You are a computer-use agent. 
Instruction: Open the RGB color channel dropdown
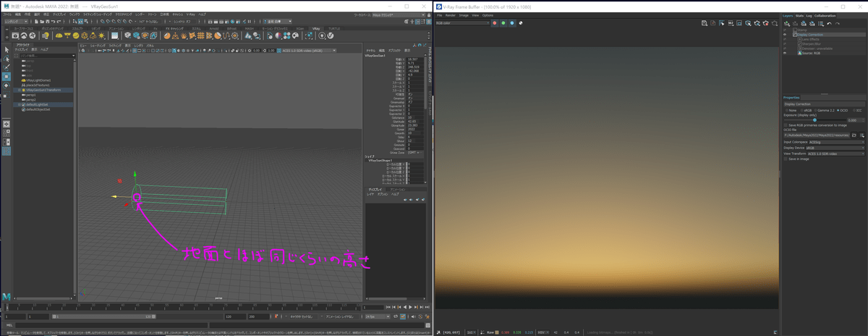pyautogui.click(x=462, y=23)
